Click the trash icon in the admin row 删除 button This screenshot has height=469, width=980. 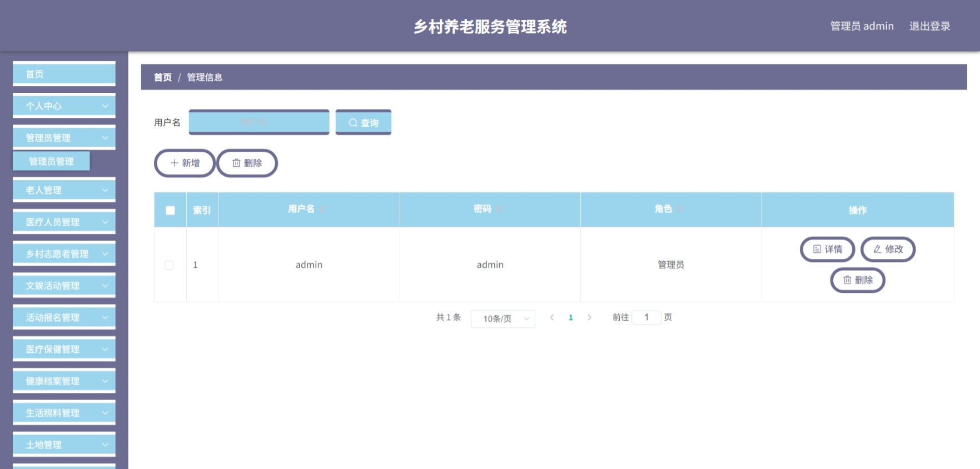[x=847, y=280]
